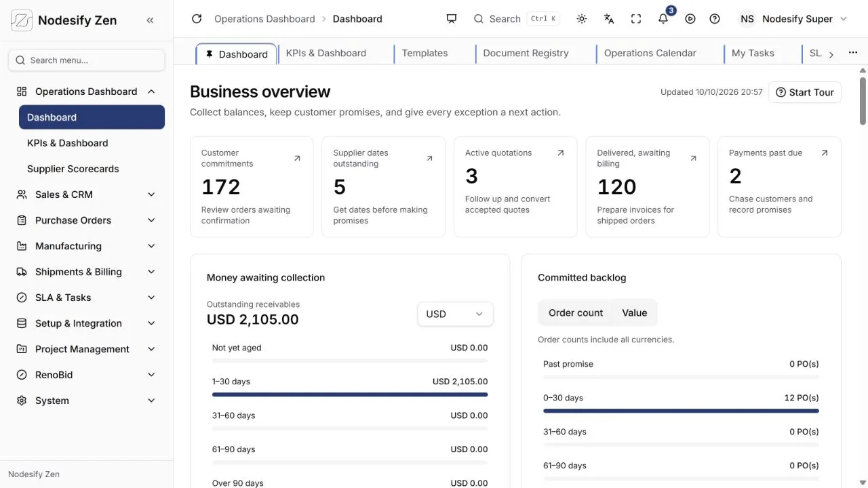Click the refresh icon in top bar
Viewport: 868px width, 488px height.
point(197,19)
